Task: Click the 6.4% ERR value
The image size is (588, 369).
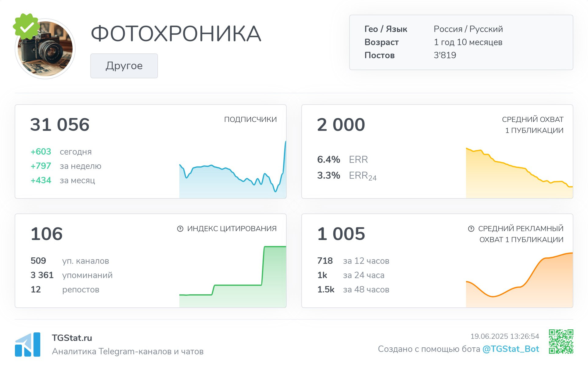Action: click(x=328, y=159)
